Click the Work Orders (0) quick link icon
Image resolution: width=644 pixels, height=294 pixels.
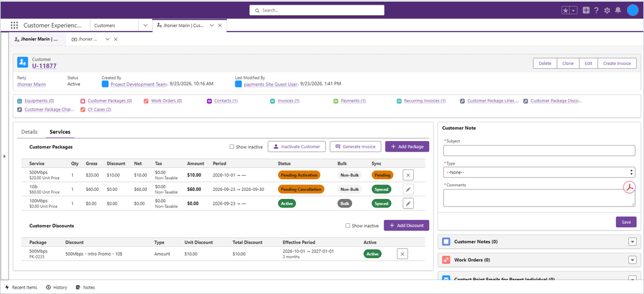point(147,101)
